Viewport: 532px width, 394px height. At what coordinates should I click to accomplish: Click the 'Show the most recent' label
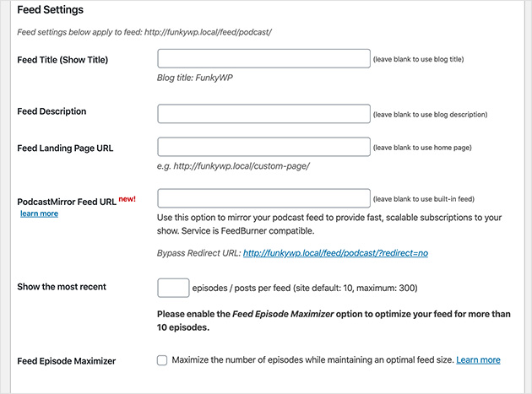pyautogui.click(x=62, y=287)
